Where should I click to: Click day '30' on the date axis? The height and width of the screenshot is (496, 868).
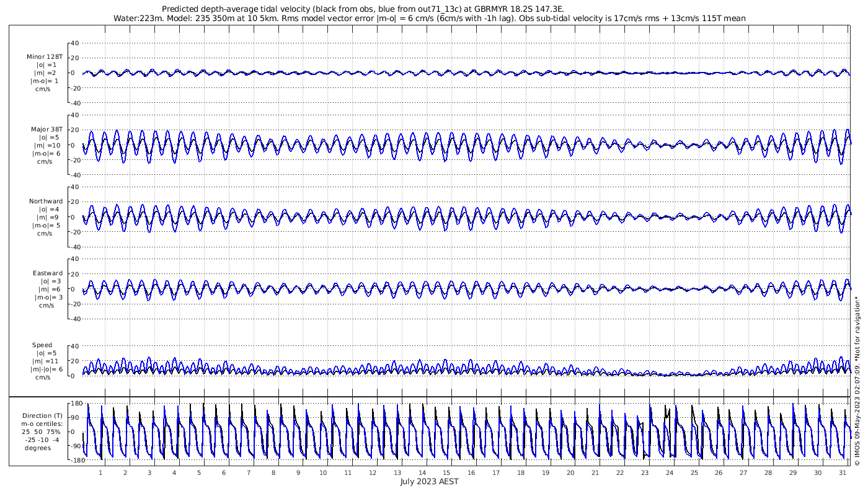pyautogui.click(x=818, y=472)
